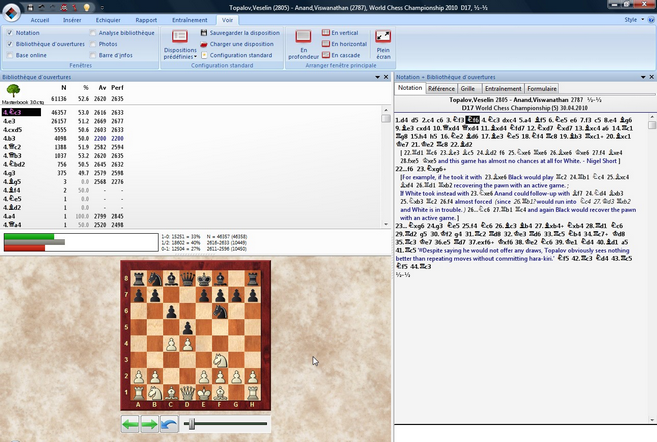
Task: Open Bibliothèque d'ouvertures panel dropdown arrow
Action: 378,77
